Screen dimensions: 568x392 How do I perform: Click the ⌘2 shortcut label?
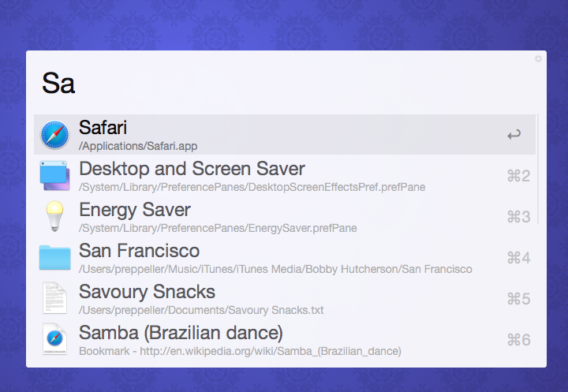(x=518, y=176)
